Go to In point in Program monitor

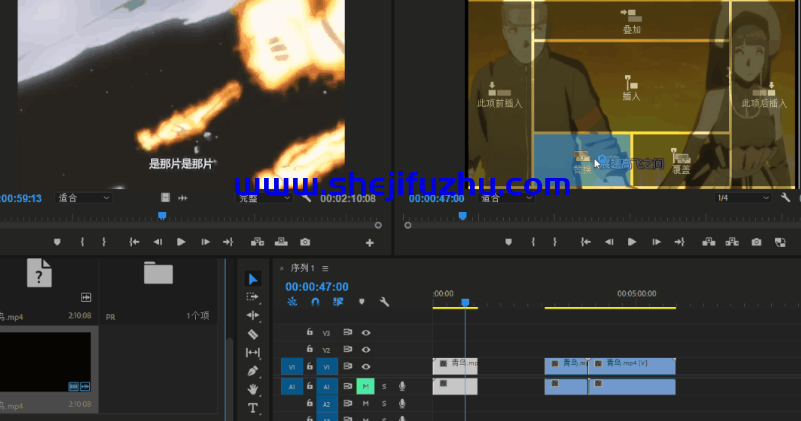pyautogui.click(x=585, y=242)
